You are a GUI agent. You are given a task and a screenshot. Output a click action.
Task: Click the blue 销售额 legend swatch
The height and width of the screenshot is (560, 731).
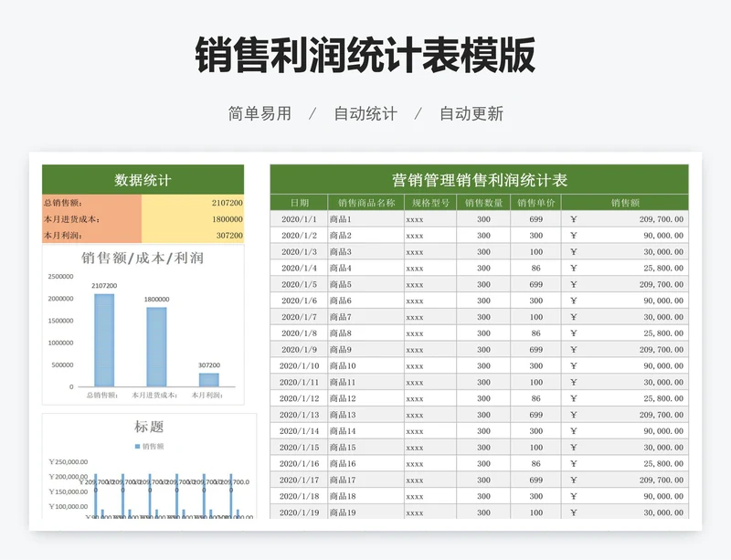[138, 446]
